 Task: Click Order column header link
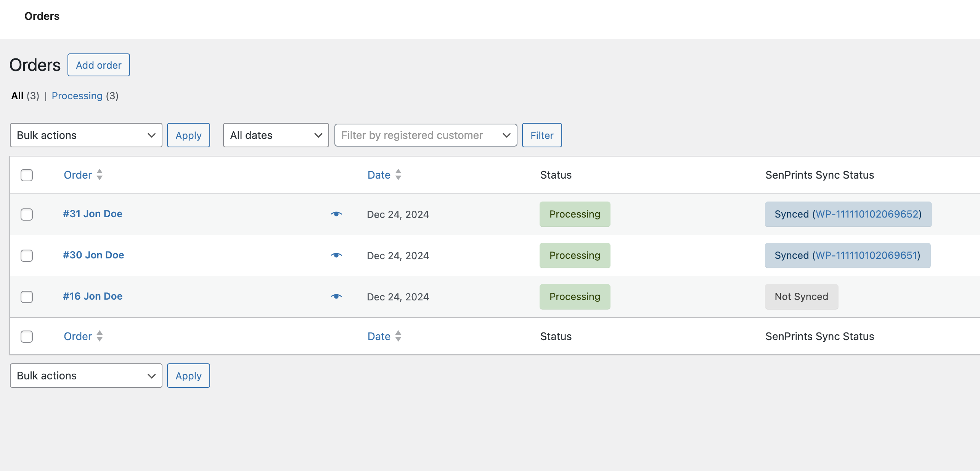pos(78,175)
